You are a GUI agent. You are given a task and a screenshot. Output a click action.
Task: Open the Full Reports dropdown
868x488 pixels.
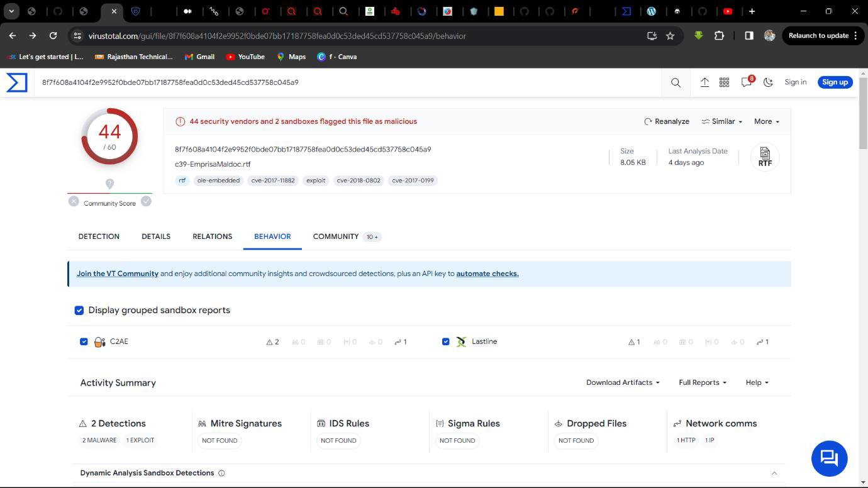[702, 382]
